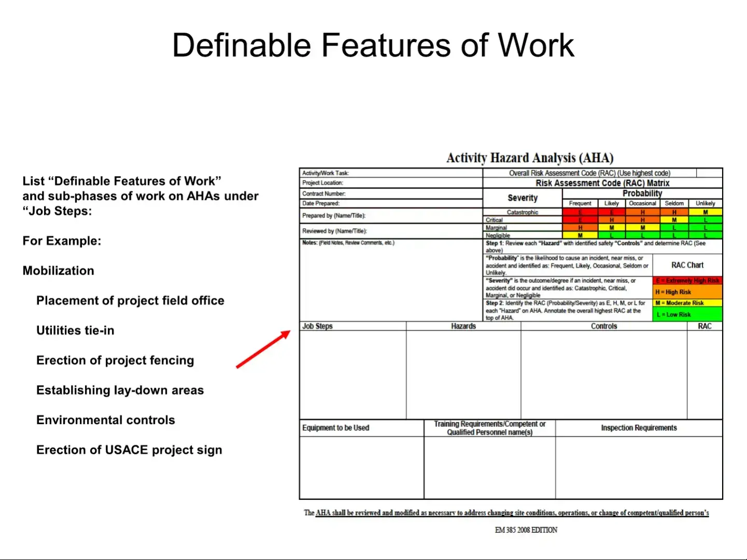Click into the Project Location field
This screenshot has height=560, width=747.
[x=415, y=183]
